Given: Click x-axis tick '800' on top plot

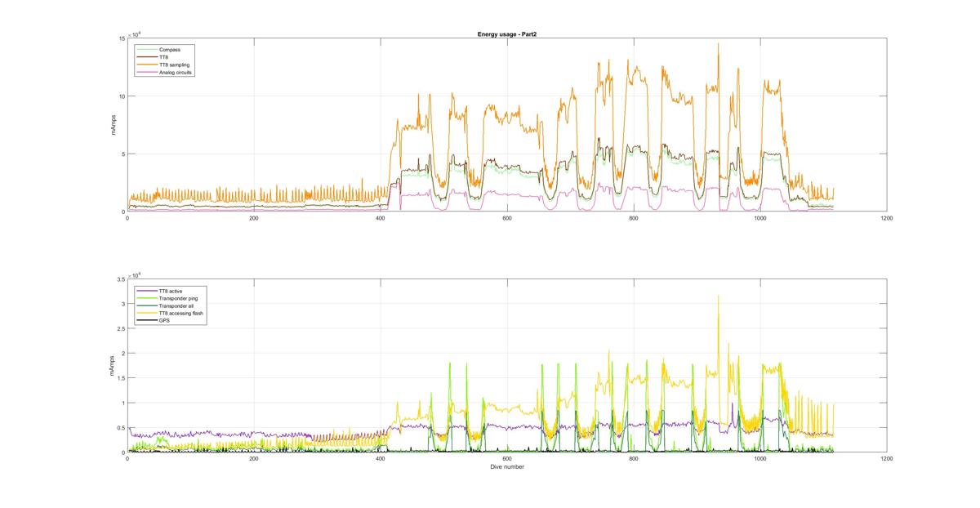Looking at the screenshot, I should point(634,218).
